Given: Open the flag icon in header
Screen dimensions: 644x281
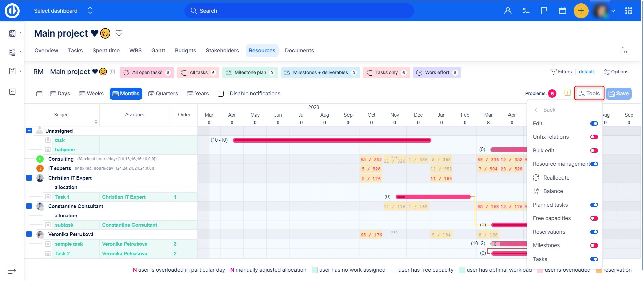Looking at the screenshot, I should (x=544, y=11).
